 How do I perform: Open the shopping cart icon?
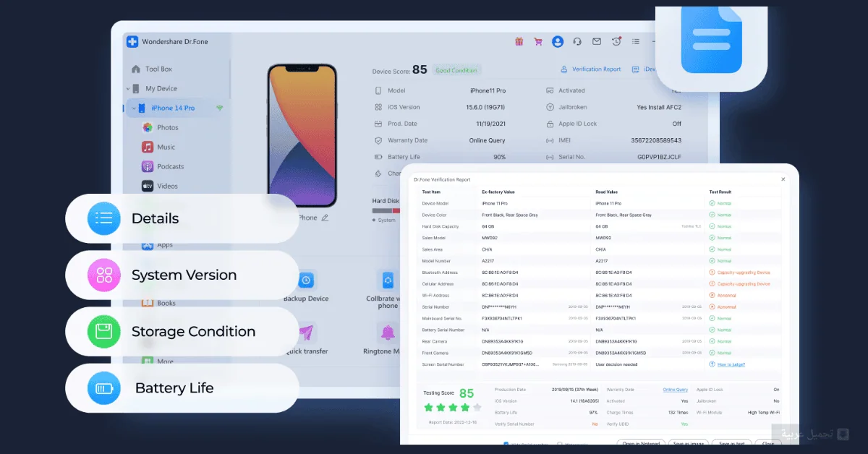click(x=538, y=42)
